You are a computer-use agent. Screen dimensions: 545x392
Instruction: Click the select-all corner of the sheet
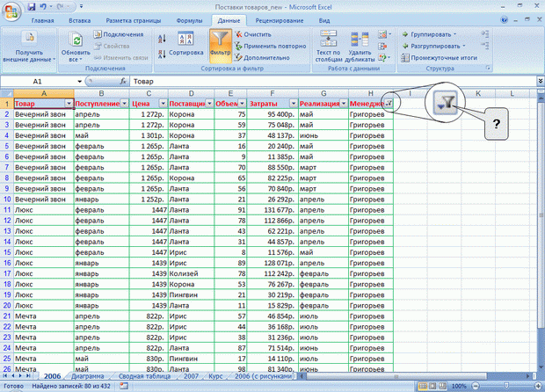click(7, 93)
